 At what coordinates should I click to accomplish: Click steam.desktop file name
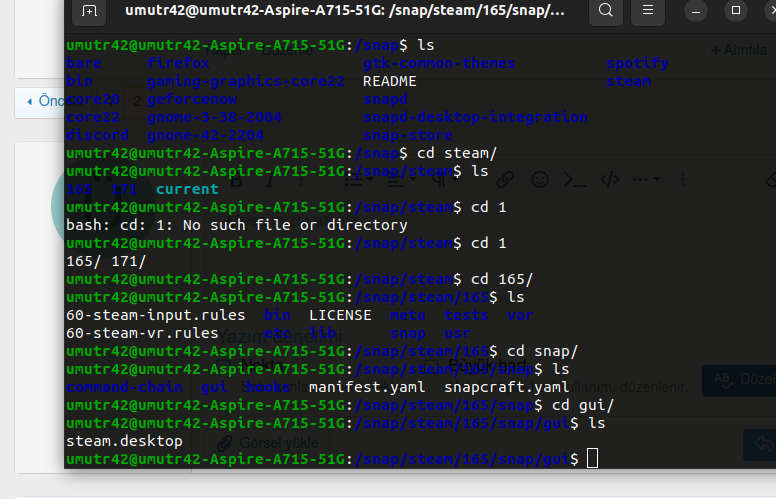124,441
